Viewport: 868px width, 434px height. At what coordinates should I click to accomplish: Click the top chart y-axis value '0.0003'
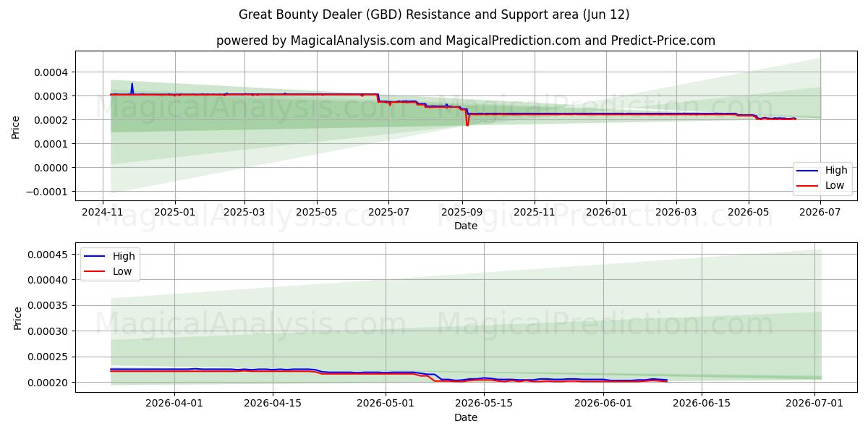click(51, 96)
